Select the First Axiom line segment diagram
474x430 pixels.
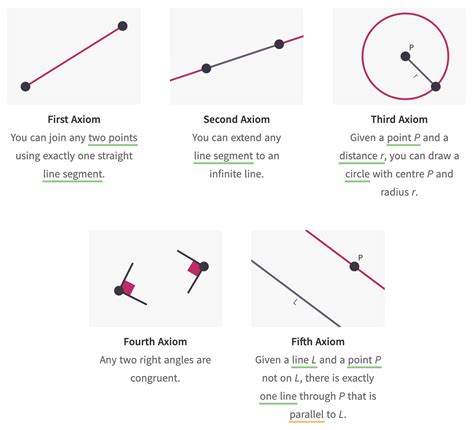point(74,56)
